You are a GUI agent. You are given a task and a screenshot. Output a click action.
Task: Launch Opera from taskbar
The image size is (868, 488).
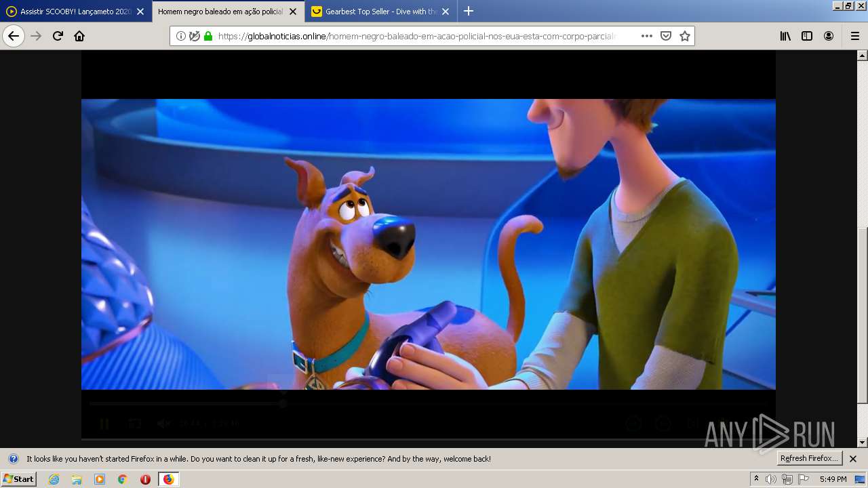point(145,479)
